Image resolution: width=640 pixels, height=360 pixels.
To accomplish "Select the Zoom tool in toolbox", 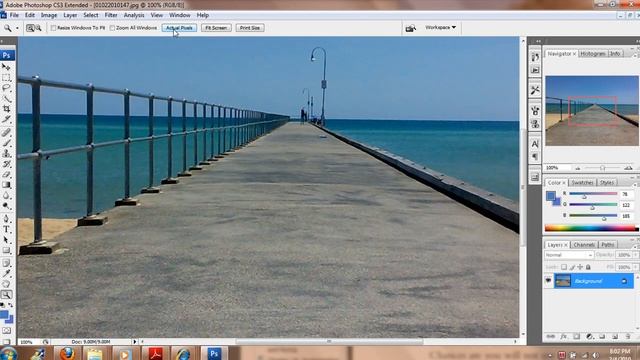I will [6, 295].
